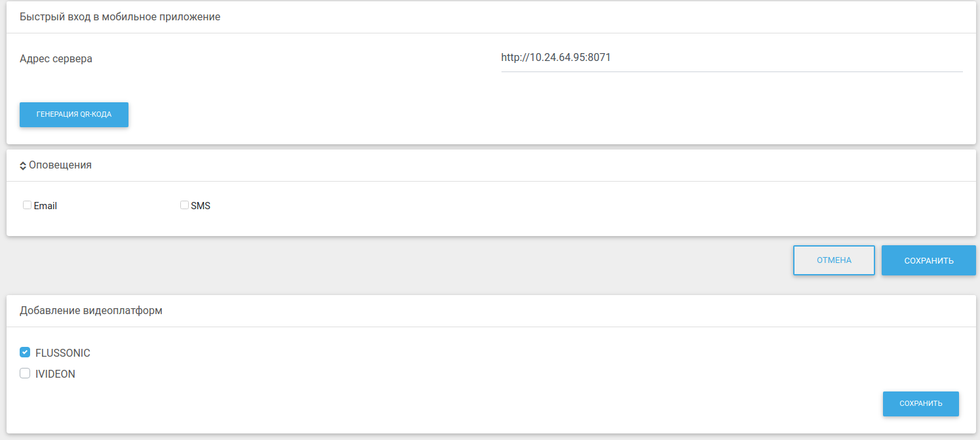Click the Отмена button
This screenshot has width=980, height=440.
(x=834, y=260)
